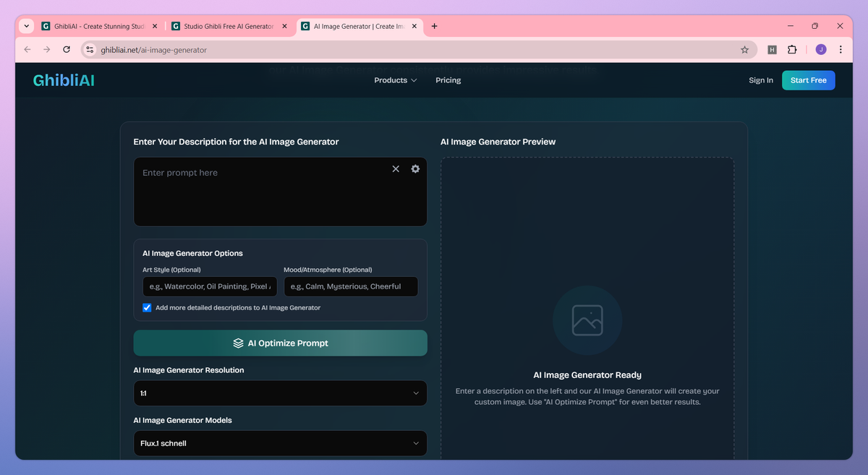Click the address bar URL
This screenshot has width=868, height=475.
point(153,50)
